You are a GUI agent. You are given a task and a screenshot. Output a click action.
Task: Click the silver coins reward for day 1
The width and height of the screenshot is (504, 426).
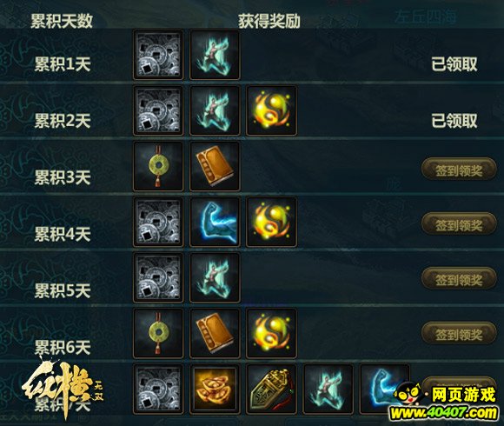pos(158,55)
